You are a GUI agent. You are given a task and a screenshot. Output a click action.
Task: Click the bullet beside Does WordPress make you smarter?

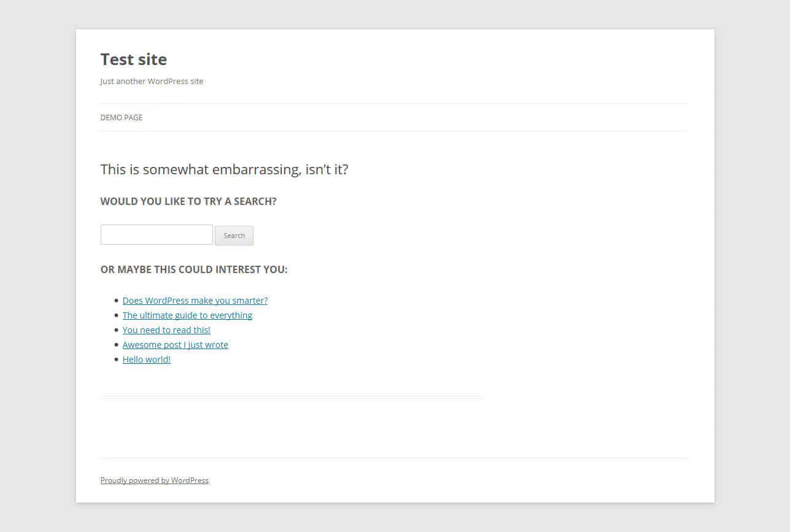click(x=116, y=301)
